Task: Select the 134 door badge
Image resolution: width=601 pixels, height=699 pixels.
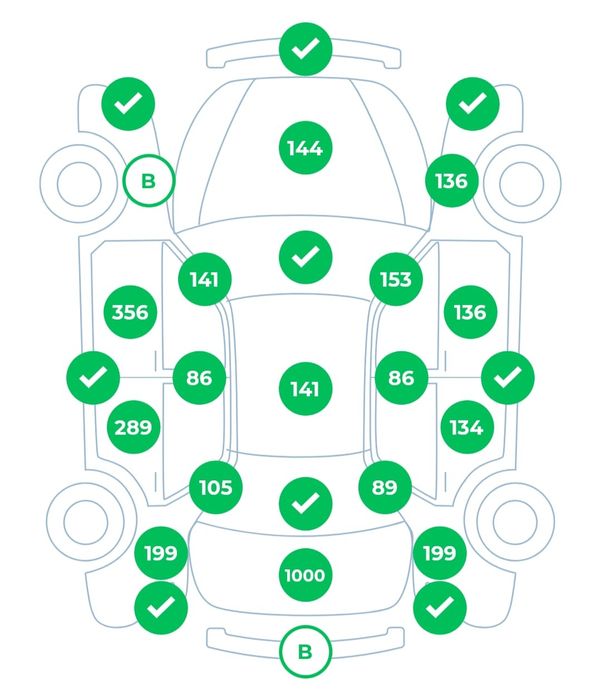Action: [x=466, y=428]
